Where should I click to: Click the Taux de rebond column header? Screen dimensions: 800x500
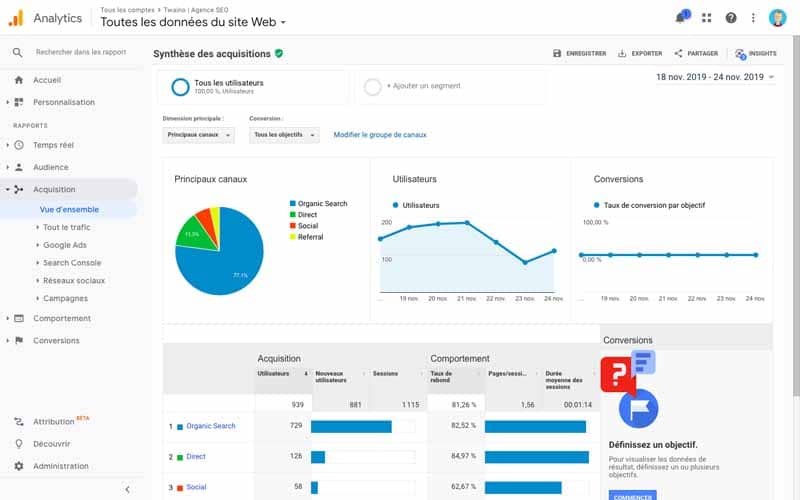click(441, 377)
